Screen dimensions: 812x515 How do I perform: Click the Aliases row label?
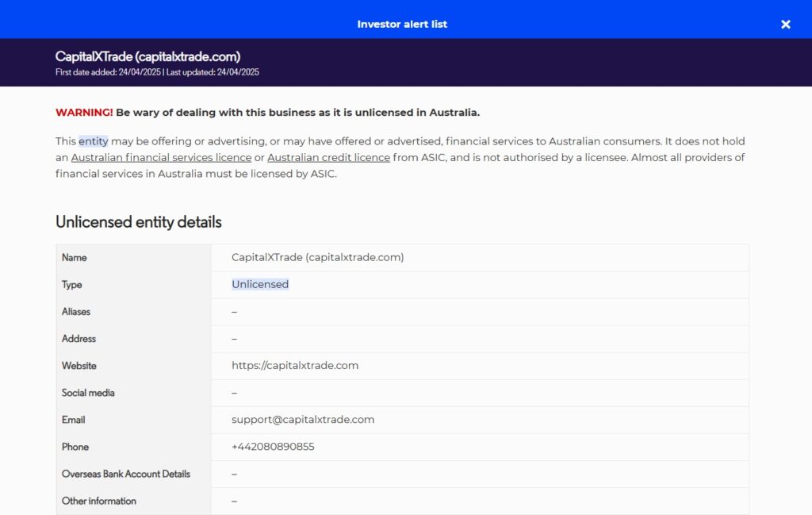76,312
